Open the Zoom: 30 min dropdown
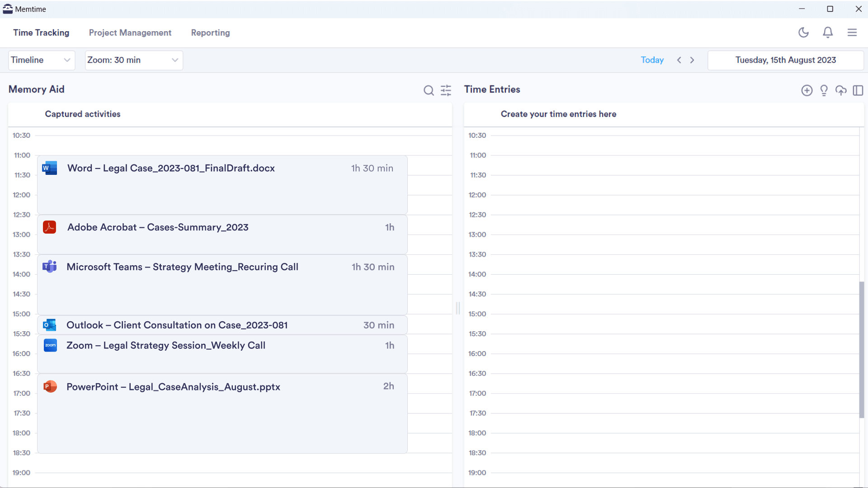 point(134,60)
